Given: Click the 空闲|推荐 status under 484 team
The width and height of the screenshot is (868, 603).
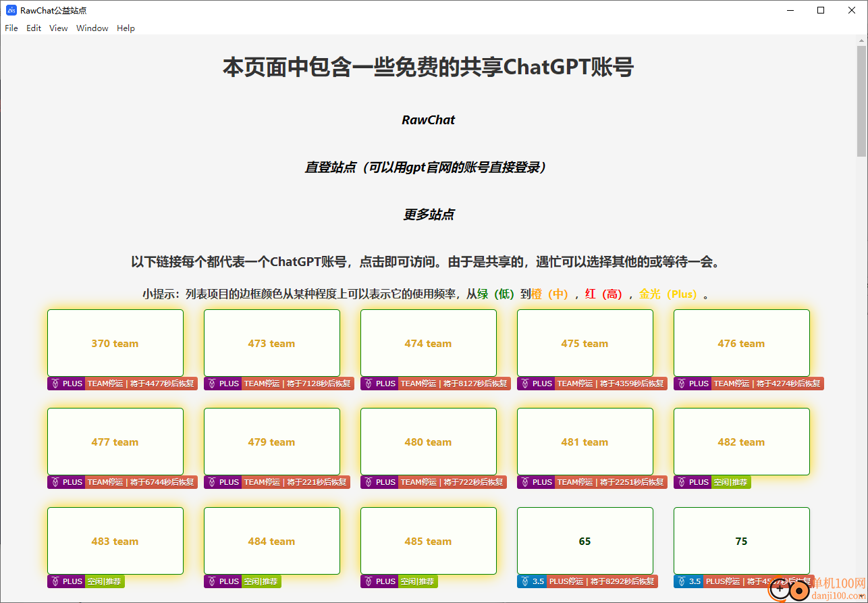Looking at the screenshot, I should (x=261, y=581).
